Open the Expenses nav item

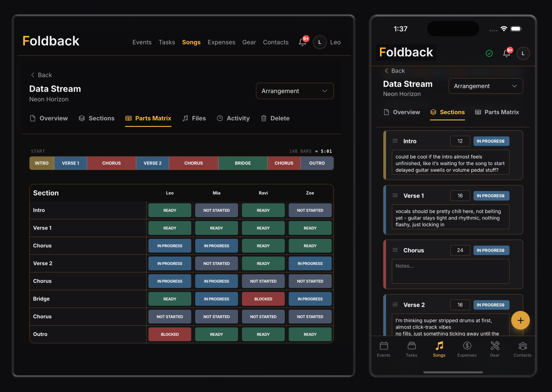click(x=221, y=42)
